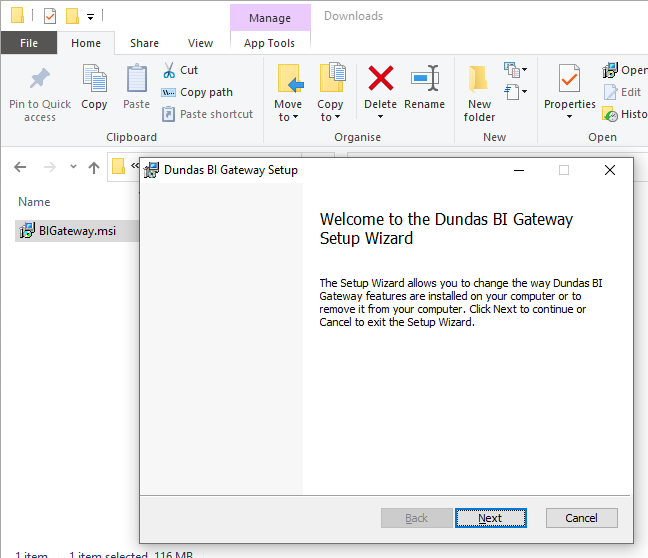The image size is (648, 558).
Task: Cancel the Dundas BI Gateway setup
Action: click(x=581, y=518)
